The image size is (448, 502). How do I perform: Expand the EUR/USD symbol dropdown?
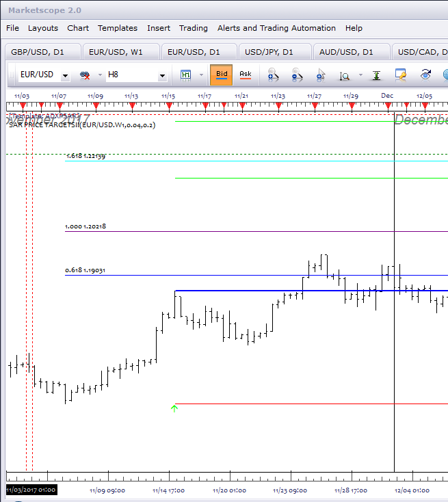click(x=66, y=75)
